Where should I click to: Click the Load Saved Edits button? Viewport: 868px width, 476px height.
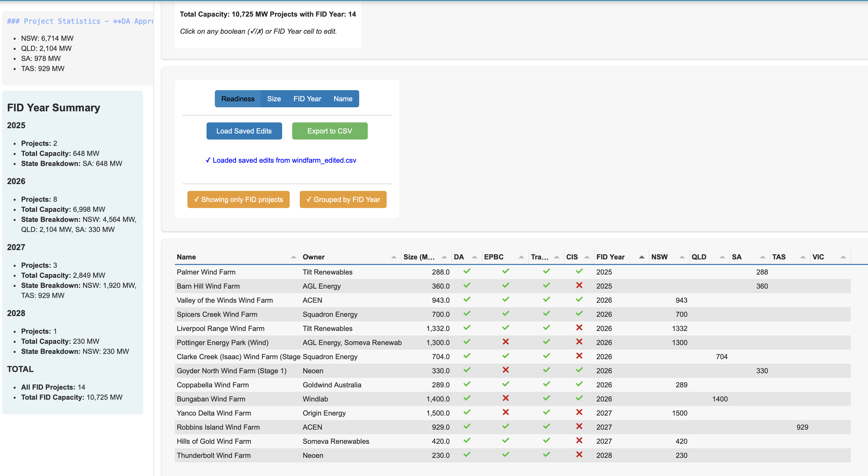click(x=244, y=131)
